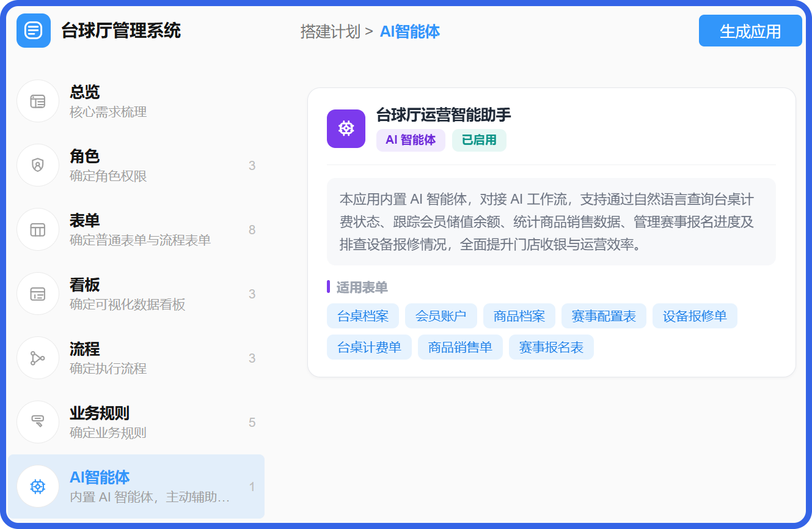
Task: Click the 总览 overview sidebar icon
Action: (38, 101)
